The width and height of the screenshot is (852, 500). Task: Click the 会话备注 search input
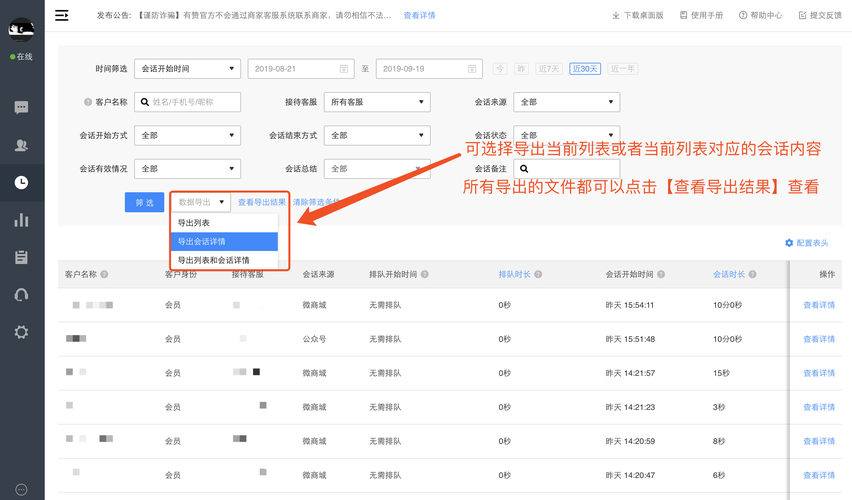click(567, 169)
